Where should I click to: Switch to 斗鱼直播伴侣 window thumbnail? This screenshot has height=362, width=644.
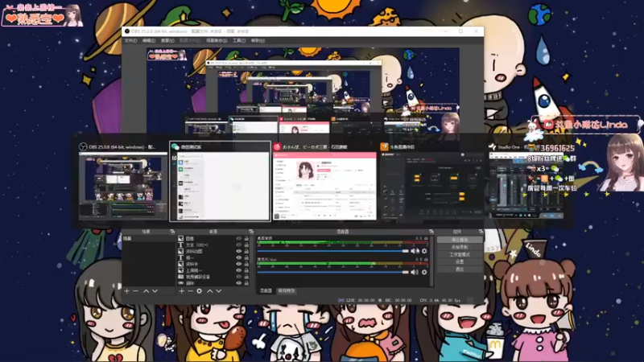tap(431, 181)
